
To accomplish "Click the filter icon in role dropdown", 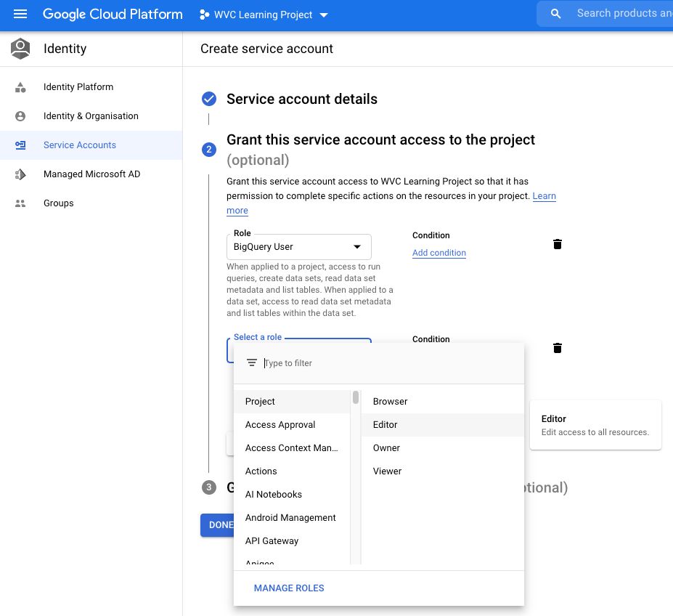I will click(x=252, y=362).
